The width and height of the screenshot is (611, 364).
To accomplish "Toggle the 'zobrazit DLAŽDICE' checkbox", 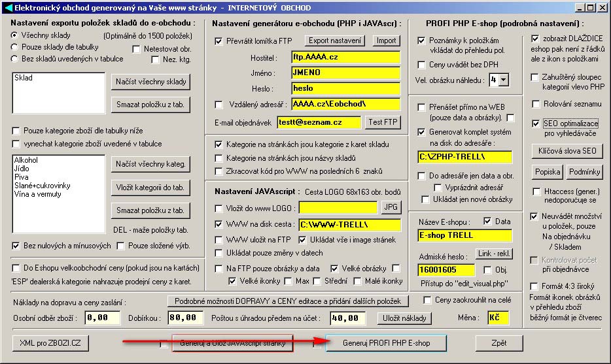I will (x=535, y=39).
